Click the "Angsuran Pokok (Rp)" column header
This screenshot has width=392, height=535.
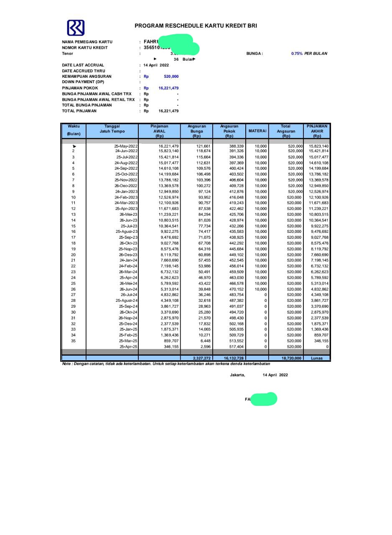[x=229, y=131]
